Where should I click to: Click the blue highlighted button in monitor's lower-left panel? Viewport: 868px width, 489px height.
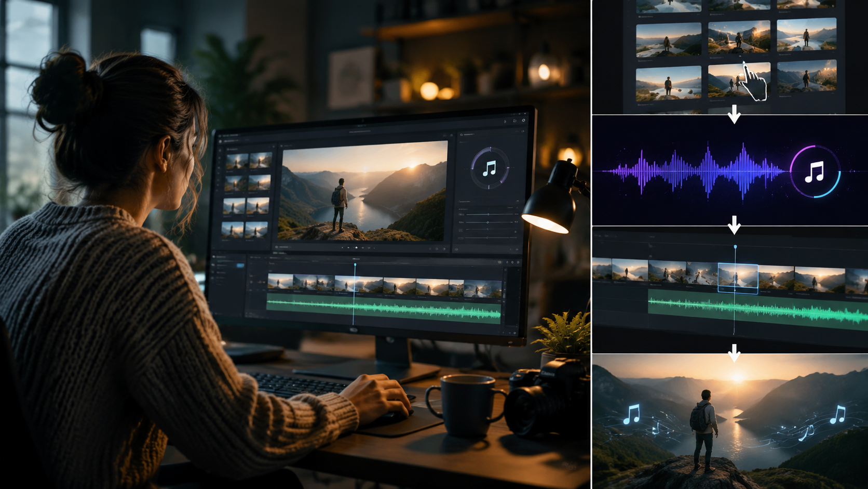(240, 266)
